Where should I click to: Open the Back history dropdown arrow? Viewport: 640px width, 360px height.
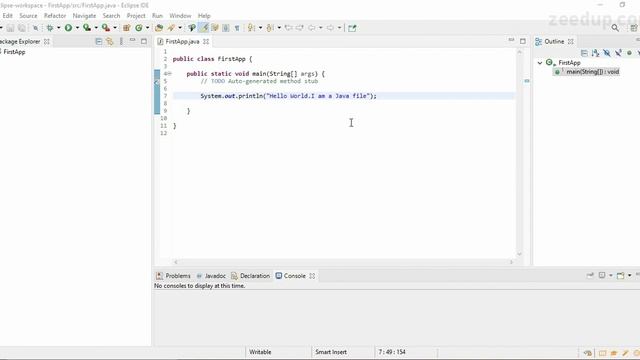[320, 28]
